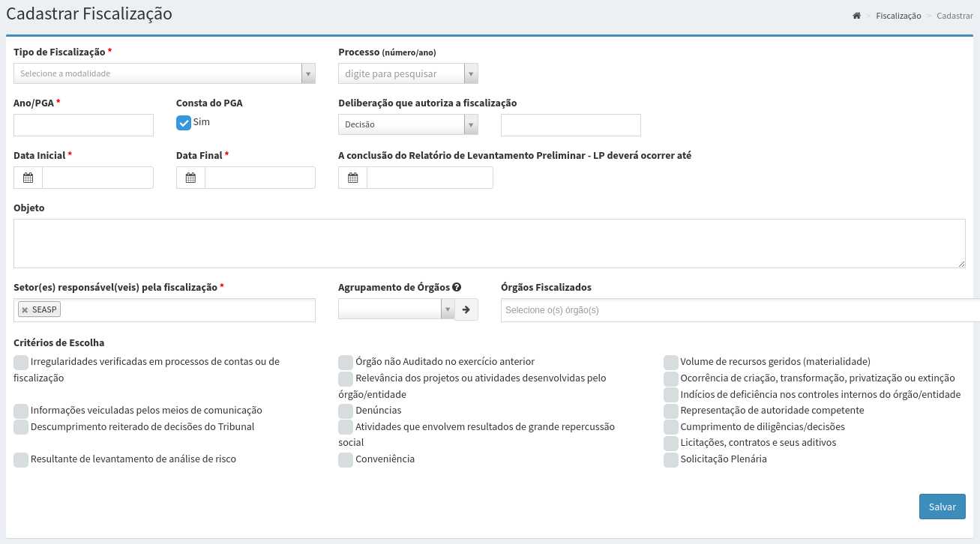The height and width of the screenshot is (544, 980).
Task: Click the Data Final calendar icon
Action: click(x=190, y=178)
